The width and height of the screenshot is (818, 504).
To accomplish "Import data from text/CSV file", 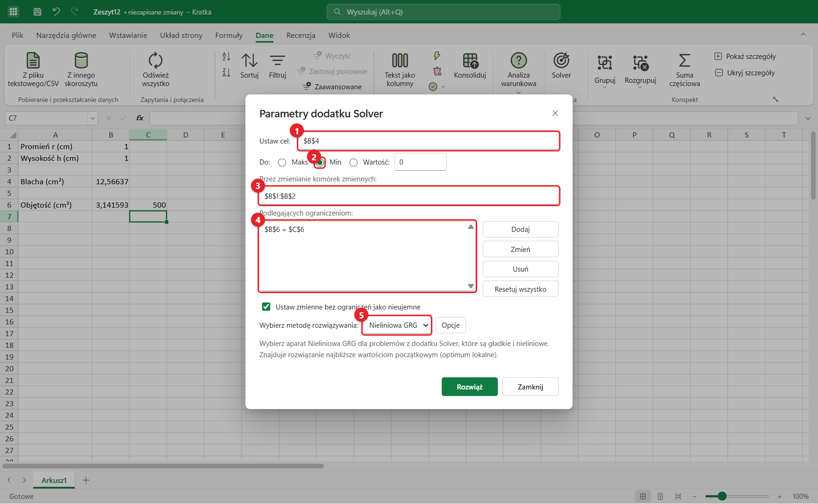I will (33, 70).
